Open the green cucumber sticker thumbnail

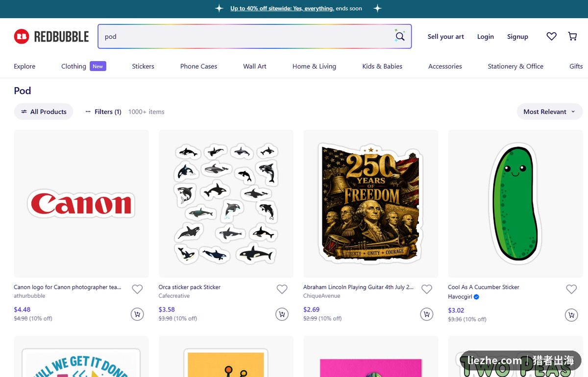pos(515,204)
